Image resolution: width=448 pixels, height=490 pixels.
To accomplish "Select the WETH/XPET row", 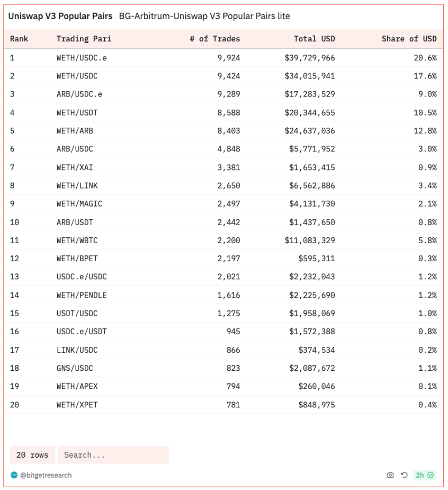I will pyautogui.click(x=223, y=405).
